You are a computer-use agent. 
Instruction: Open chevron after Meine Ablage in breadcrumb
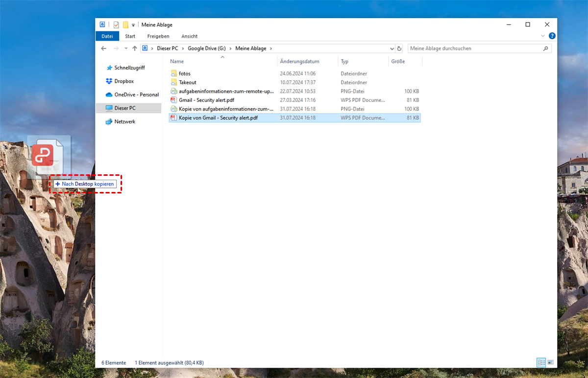tap(270, 48)
